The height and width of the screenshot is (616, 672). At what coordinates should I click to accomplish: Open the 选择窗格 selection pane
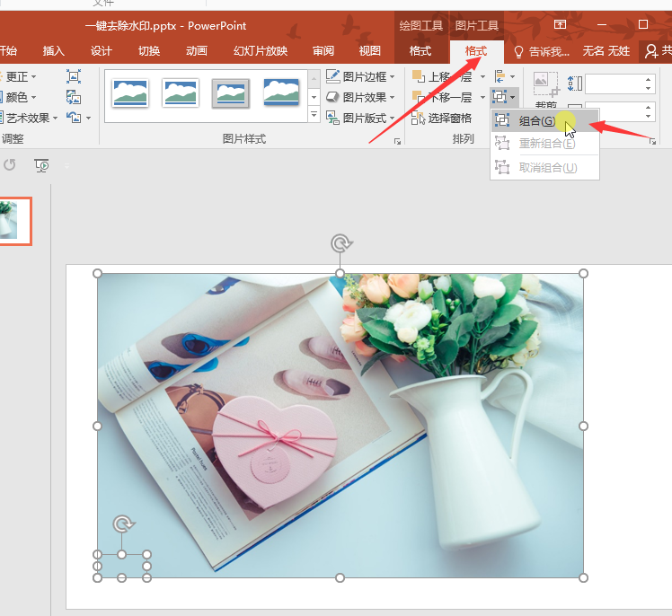pyautogui.click(x=441, y=118)
